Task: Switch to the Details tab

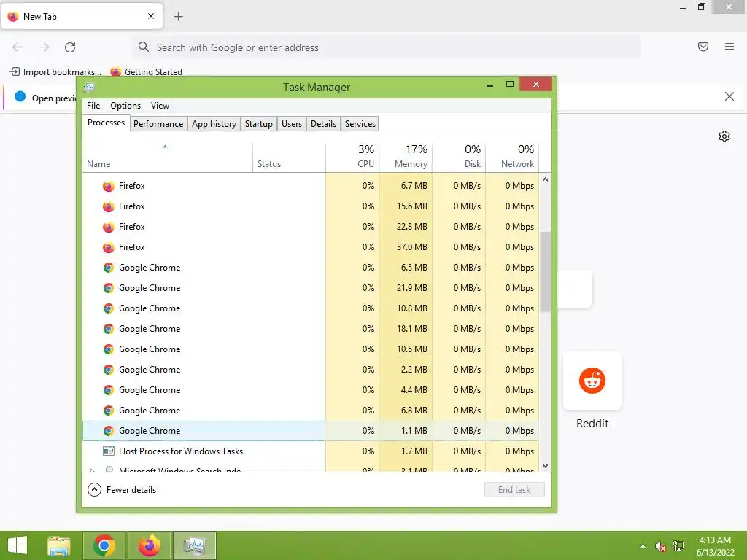Action: (x=323, y=124)
